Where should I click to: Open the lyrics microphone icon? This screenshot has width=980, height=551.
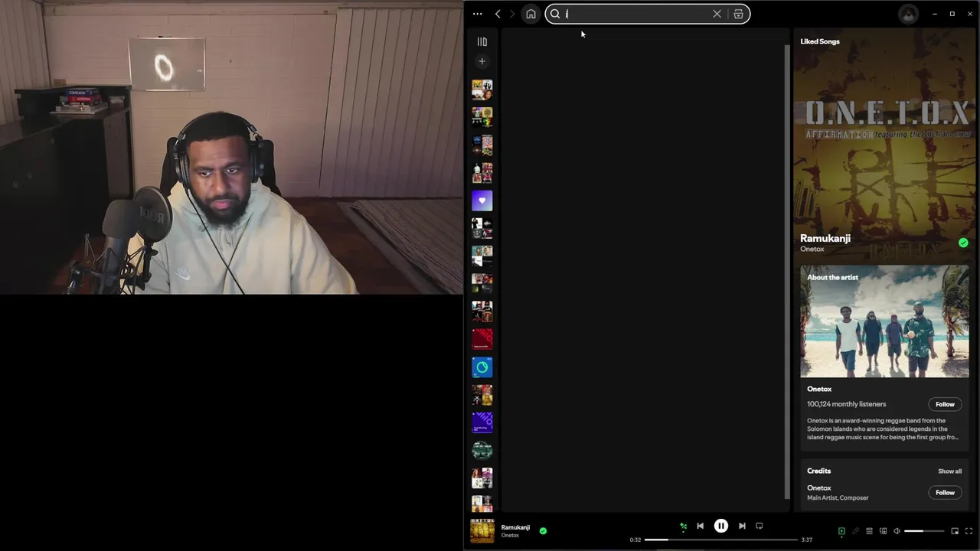(855, 531)
